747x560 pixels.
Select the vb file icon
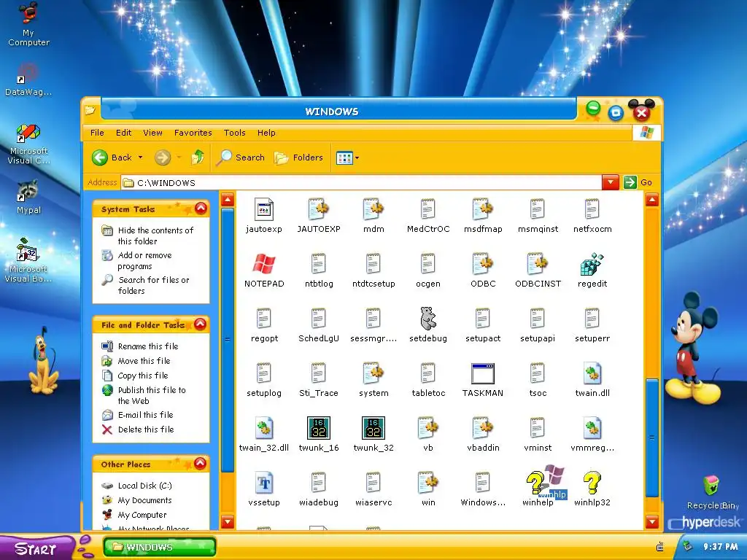(x=427, y=428)
